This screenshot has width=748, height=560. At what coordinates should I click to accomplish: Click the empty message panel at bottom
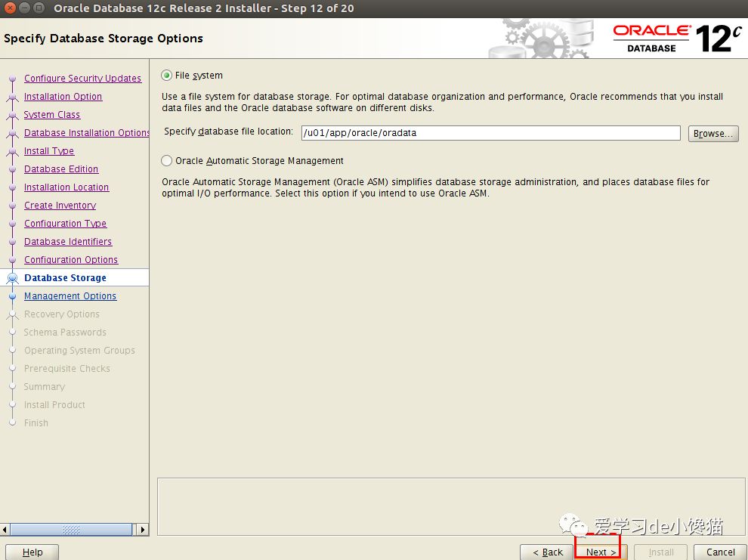click(x=451, y=506)
